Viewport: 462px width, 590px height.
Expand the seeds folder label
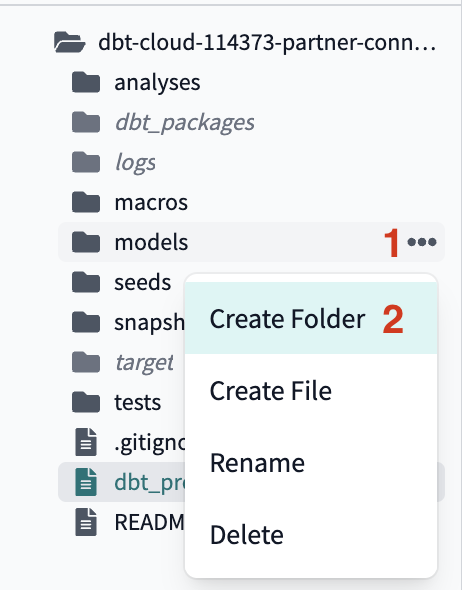pyautogui.click(x=143, y=282)
